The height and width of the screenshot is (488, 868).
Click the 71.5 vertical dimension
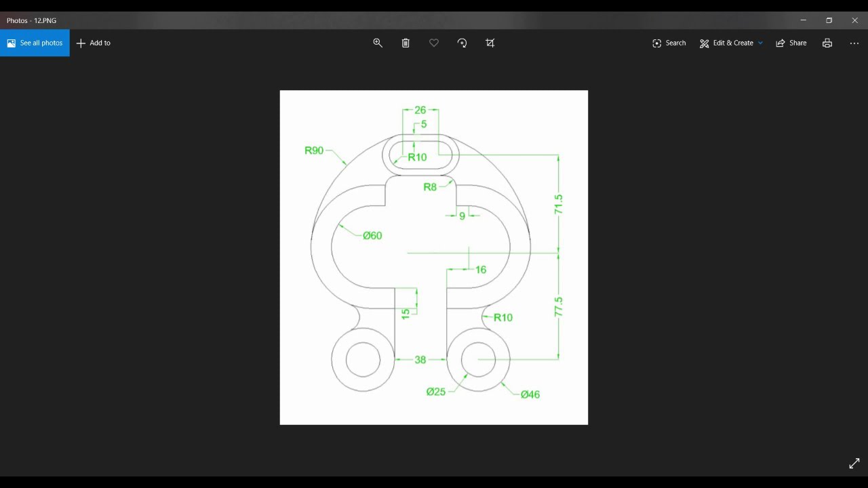559,204
